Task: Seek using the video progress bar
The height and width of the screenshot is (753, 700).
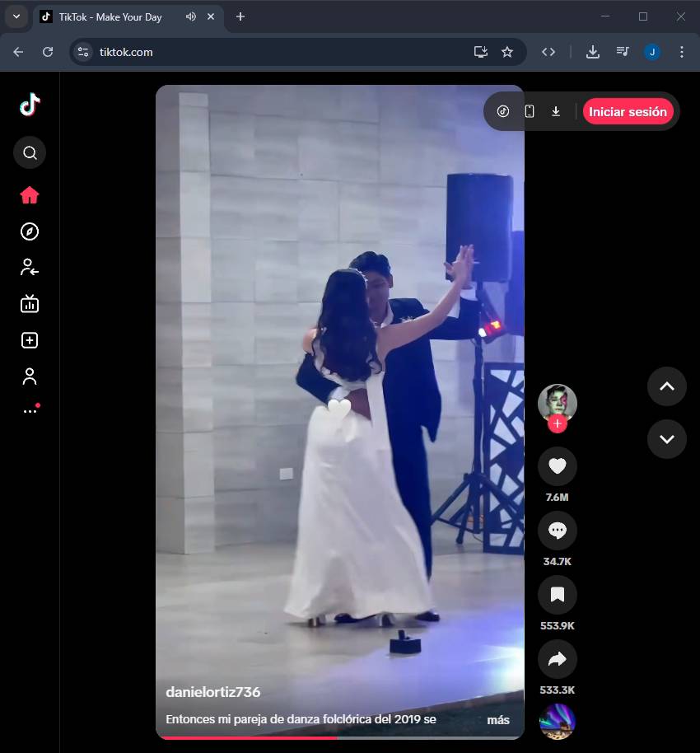Action: click(339, 737)
